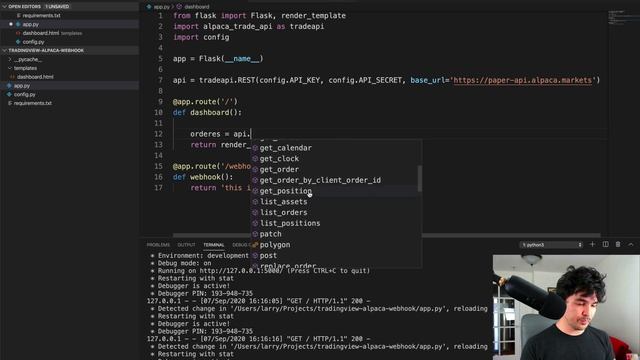Maximize terminal panel with up-chevron icon
The height and width of the screenshot is (360, 640).
631,244
